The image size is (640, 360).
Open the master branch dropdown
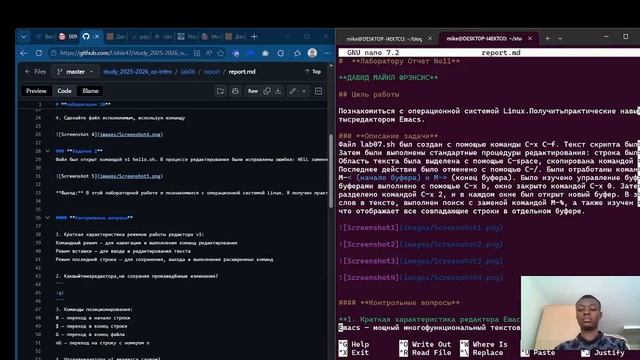coord(76,72)
